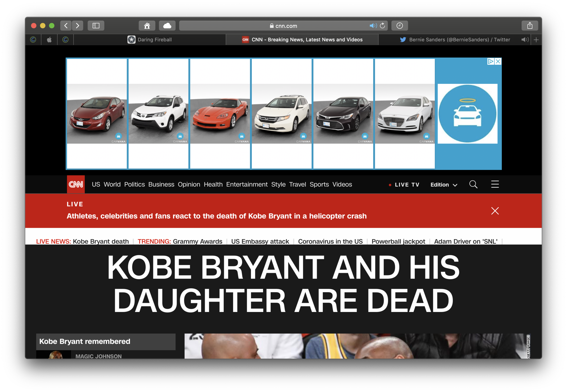The width and height of the screenshot is (567, 392).
Task: Mute the Twitter tab's audio icon
Action: 525,39
